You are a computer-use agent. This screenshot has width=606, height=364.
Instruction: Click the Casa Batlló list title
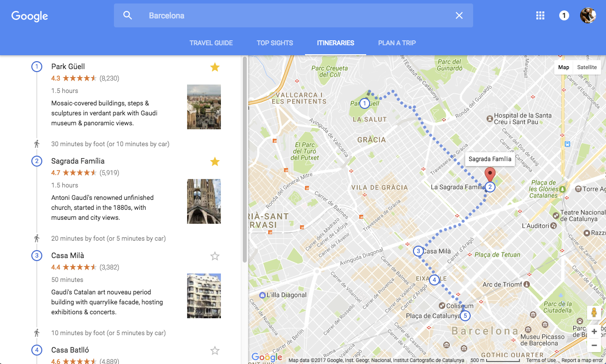(x=70, y=350)
